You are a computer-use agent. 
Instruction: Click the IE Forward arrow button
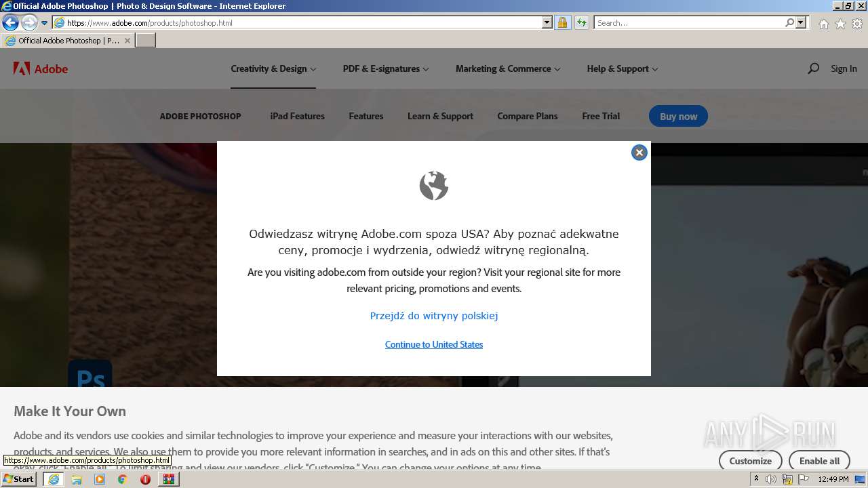pos(28,22)
